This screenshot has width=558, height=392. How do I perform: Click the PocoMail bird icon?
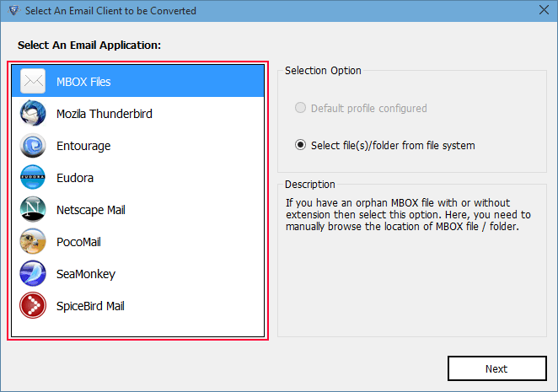coord(33,241)
